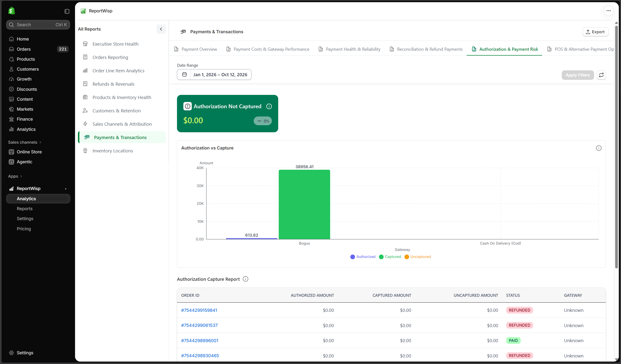The image size is (621, 364).
Task: Click the green Captured bar for Bogus
Action: (x=304, y=204)
